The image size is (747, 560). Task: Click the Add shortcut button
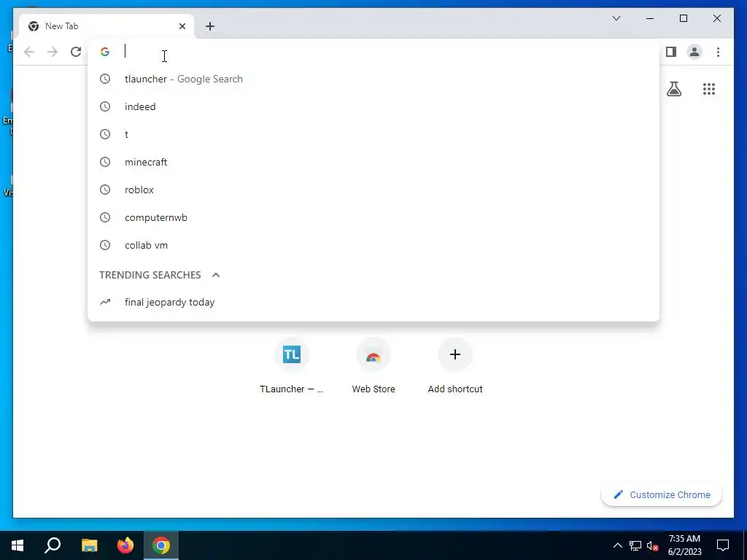tap(455, 366)
